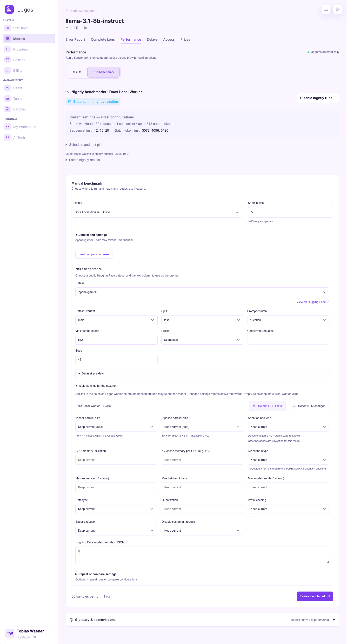Focus the Seed input field

click(x=116, y=360)
